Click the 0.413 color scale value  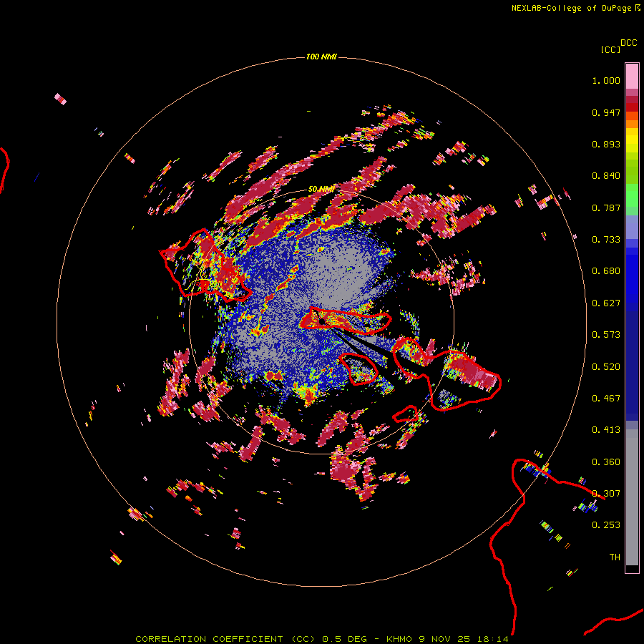click(606, 430)
